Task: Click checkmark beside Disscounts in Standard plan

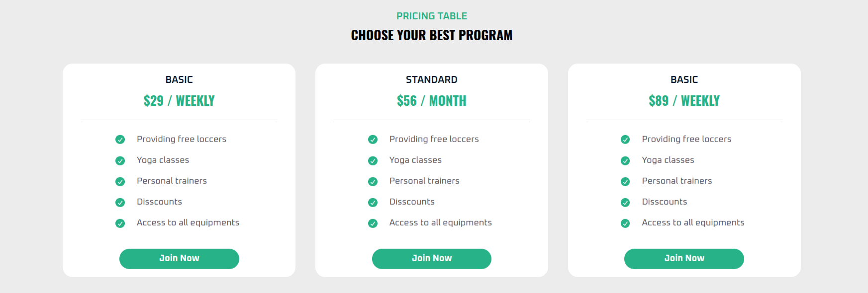Action: 373,202
